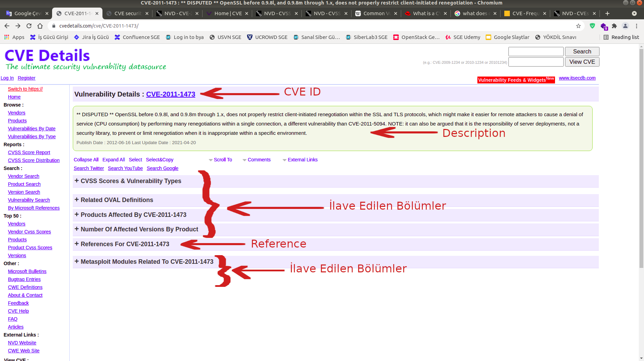Click the Collapse All link
Screen dimensions: 644x361
click(86, 160)
